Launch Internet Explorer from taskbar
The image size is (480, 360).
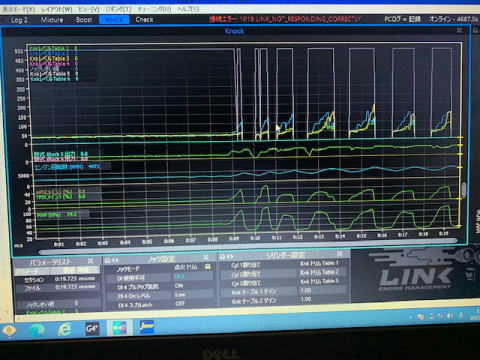64,330
